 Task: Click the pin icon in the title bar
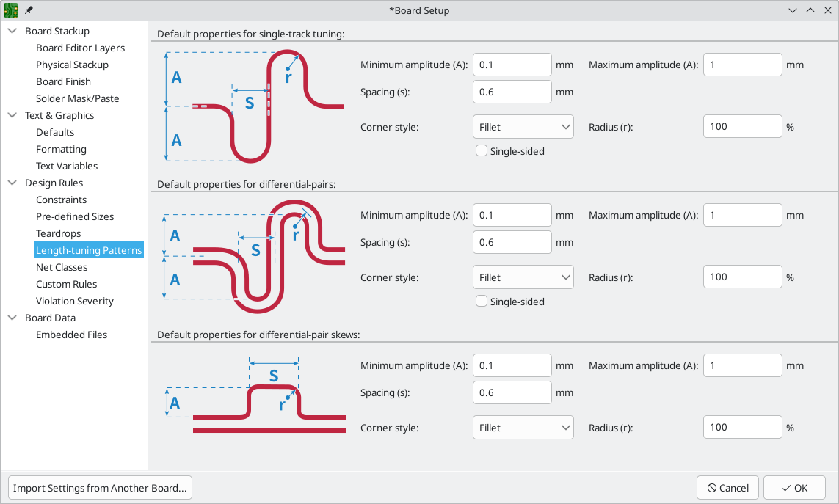tap(28, 10)
